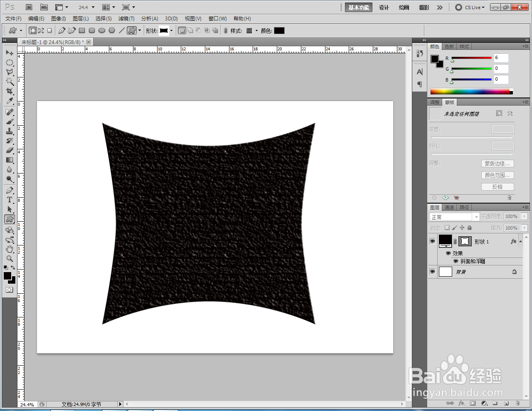The width and height of the screenshot is (532, 411).
Task: Click the 蒙版边缘... button
Action: point(498,163)
